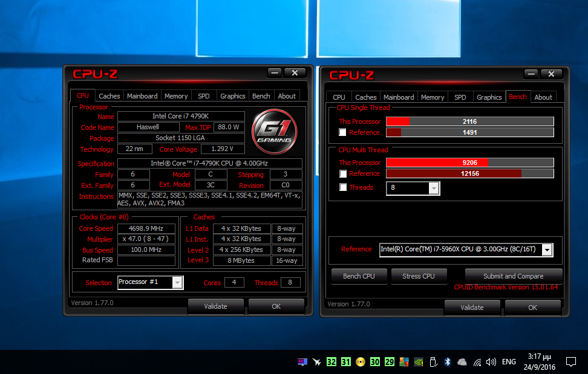Click Multi Thread This Processor bar 9206
This screenshot has width=588, height=374.
pos(470,163)
